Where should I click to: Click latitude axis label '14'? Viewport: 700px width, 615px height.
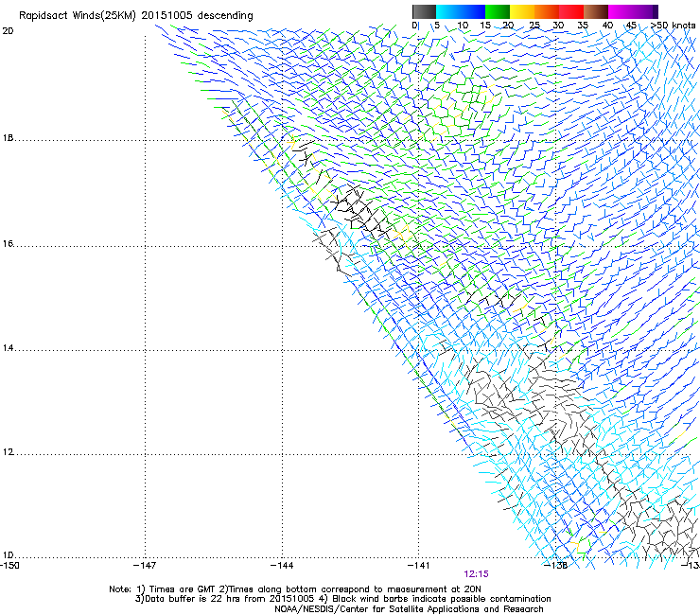(x=8, y=348)
